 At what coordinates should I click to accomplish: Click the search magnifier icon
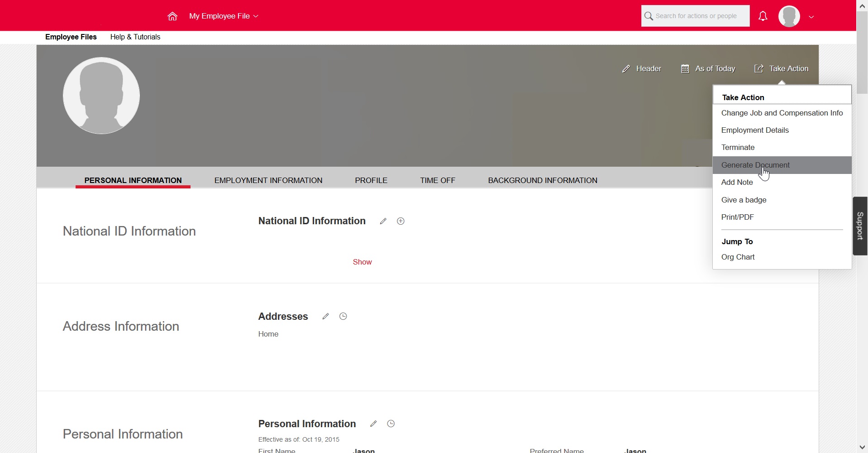649,16
